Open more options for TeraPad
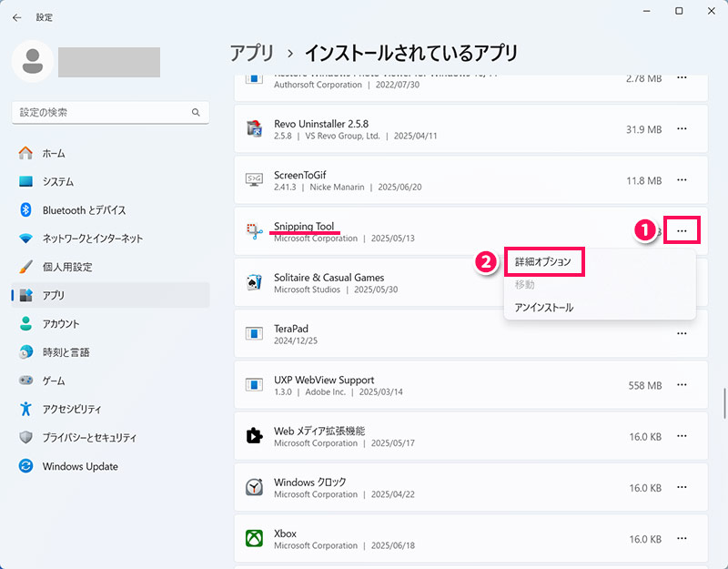Viewport: 728px width, 569px height. click(682, 333)
